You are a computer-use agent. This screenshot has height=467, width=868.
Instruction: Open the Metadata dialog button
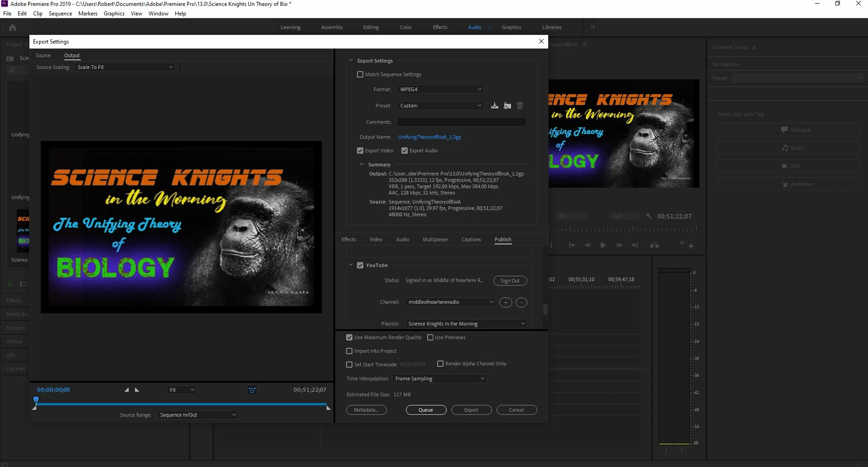366,410
